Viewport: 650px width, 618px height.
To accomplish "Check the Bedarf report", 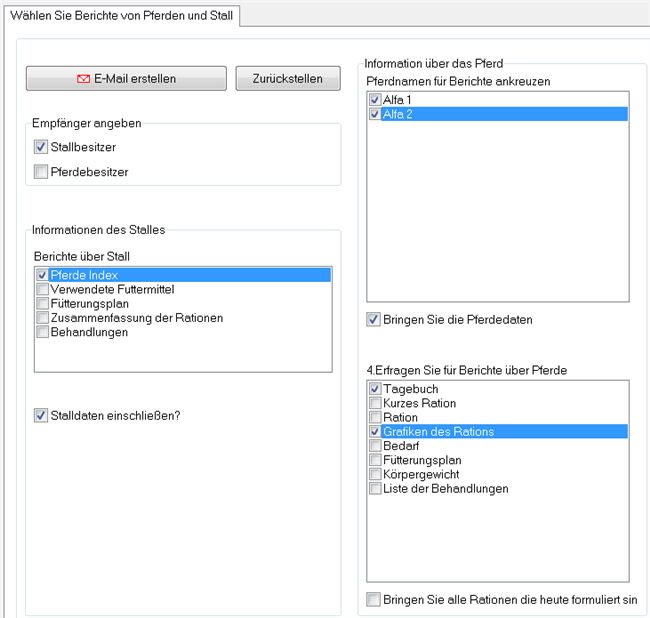I will 375,446.
